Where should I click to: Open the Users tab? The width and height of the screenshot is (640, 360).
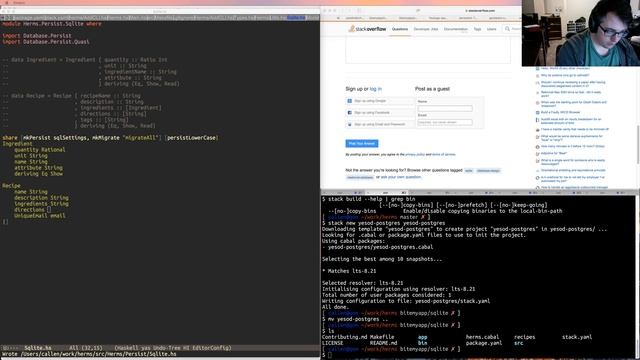coord(491,29)
